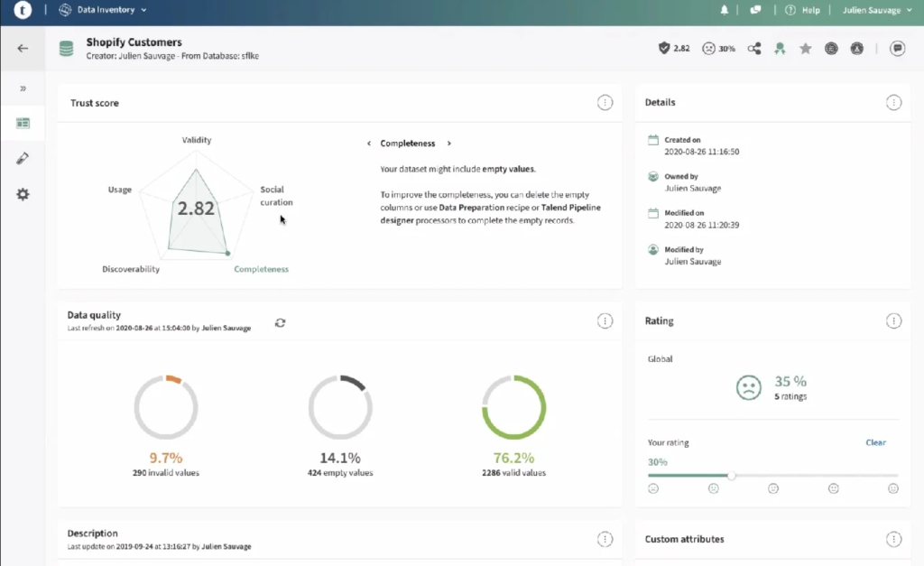924x566 pixels.
Task: Go back using the left arrow
Action: tap(23, 49)
